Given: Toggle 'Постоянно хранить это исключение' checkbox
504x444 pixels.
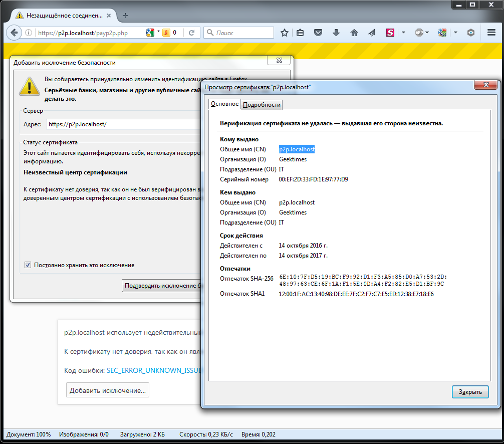Looking at the screenshot, I should pyautogui.click(x=28, y=265).
